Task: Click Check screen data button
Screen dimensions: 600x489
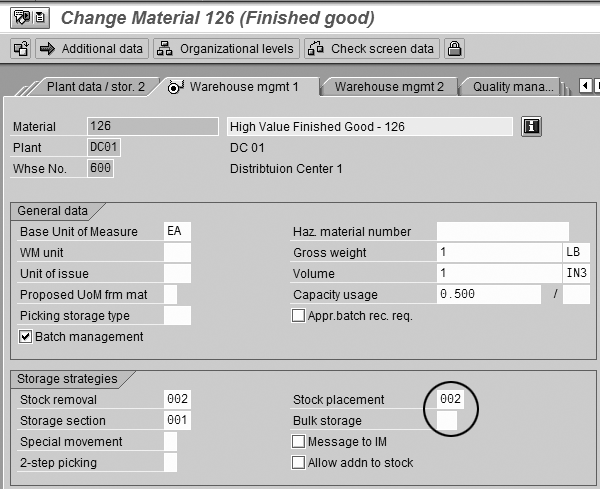Action: point(372,49)
